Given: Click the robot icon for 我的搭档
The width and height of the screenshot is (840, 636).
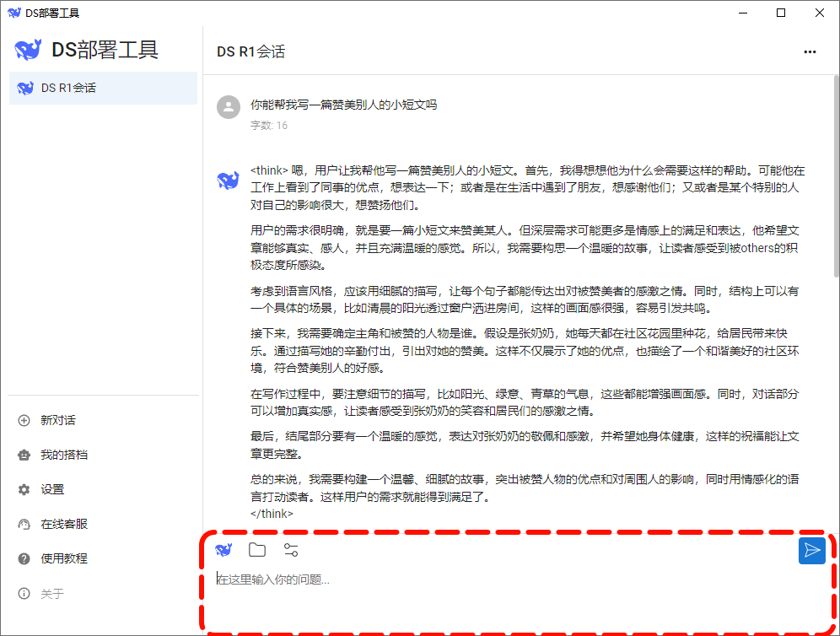Looking at the screenshot, I should (x=24, y=455).
